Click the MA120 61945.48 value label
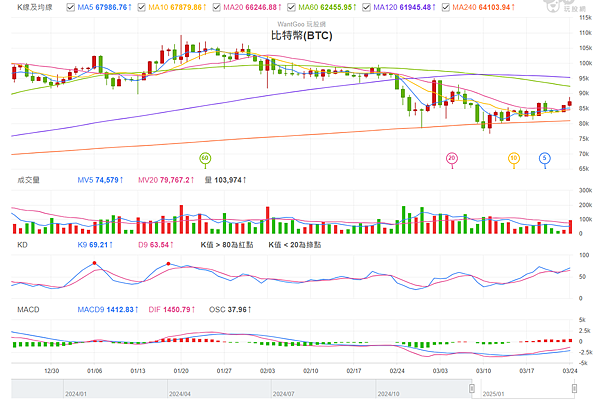The width and height of the screenshot is (600, 401). [x=404, y=7]
